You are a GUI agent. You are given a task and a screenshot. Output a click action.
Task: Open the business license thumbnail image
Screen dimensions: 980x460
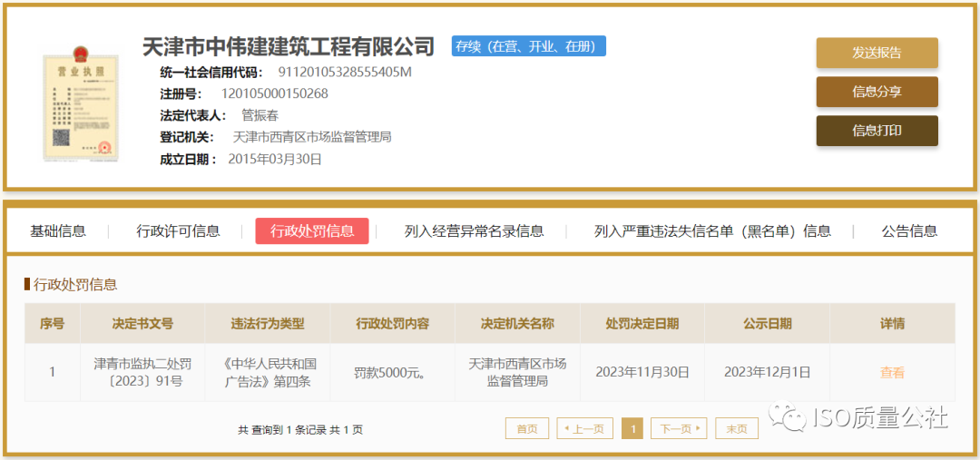pos(82,107)
